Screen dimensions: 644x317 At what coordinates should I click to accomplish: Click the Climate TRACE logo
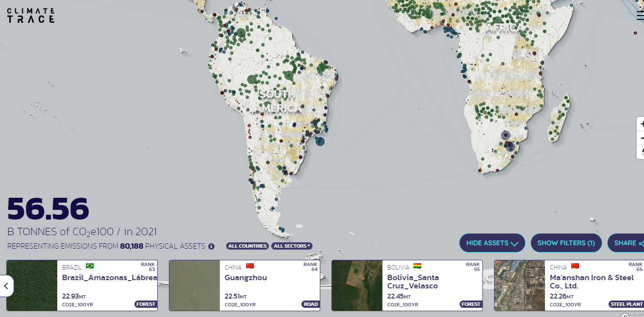[30, 16]
